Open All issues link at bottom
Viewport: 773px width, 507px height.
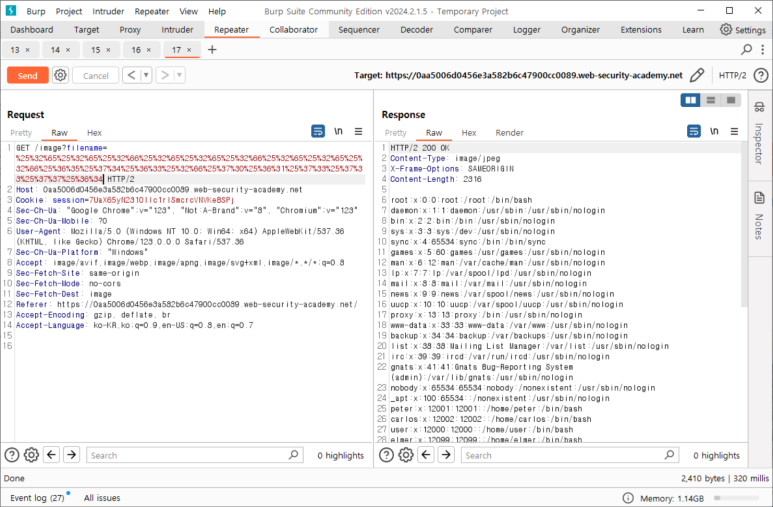102,498
